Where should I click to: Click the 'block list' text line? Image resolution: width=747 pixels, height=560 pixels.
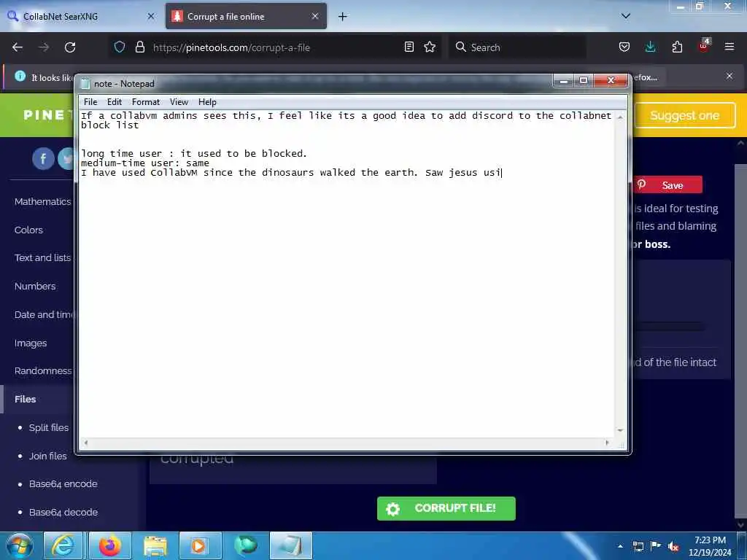[109, 125]
